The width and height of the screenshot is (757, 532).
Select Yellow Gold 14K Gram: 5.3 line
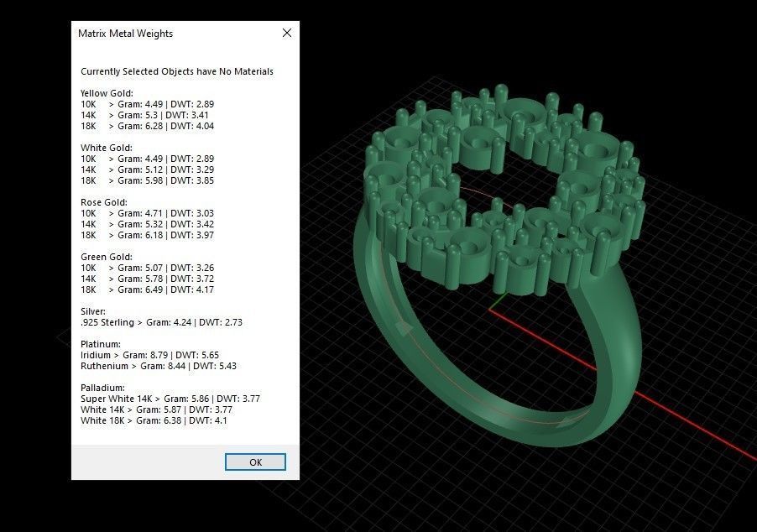pyautogui.click(x=144, y=115)
